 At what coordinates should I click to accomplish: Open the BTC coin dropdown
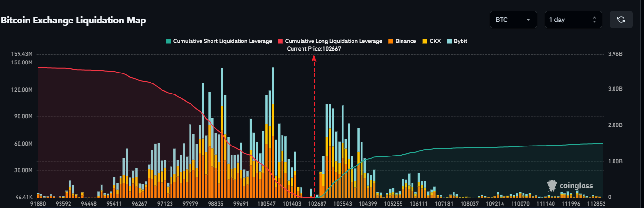(x=513, y=20)
